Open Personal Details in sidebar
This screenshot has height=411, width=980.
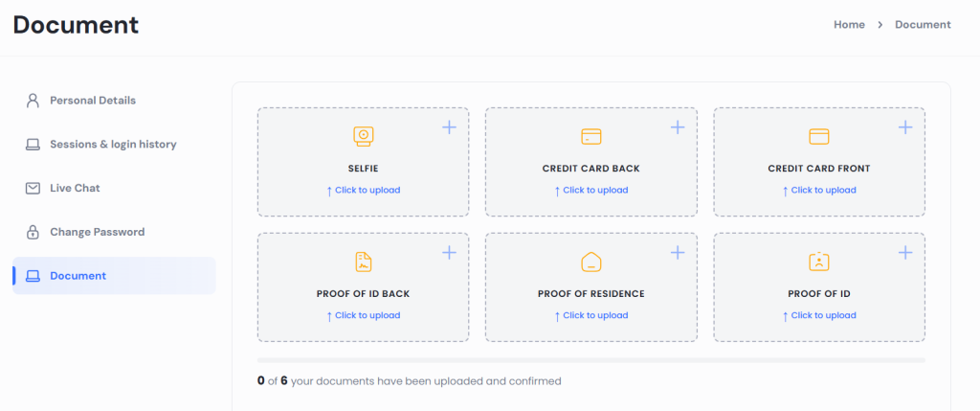click(x=92, y=101)
